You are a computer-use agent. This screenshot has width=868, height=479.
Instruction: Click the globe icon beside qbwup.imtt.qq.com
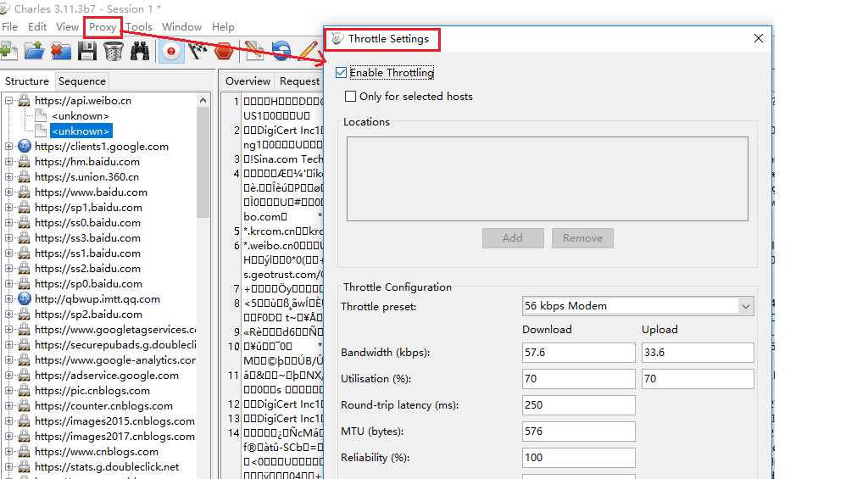tap(25, 299)
